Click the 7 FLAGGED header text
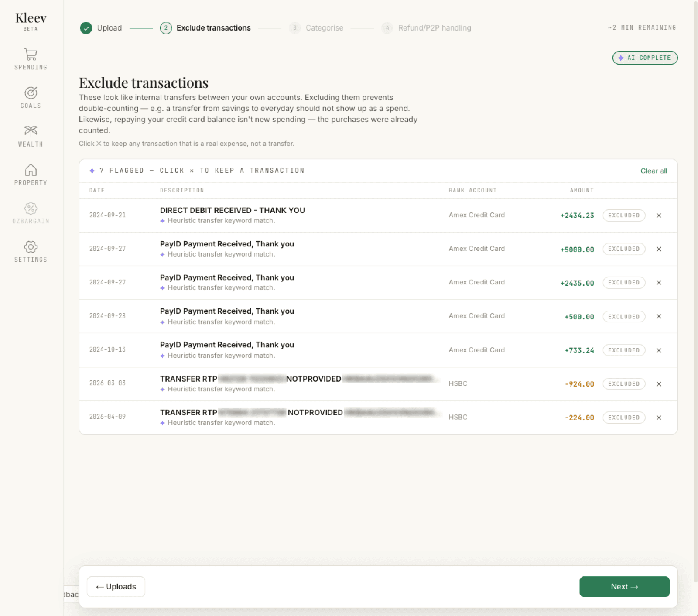698x616 pixels. (x=202, y=171)
